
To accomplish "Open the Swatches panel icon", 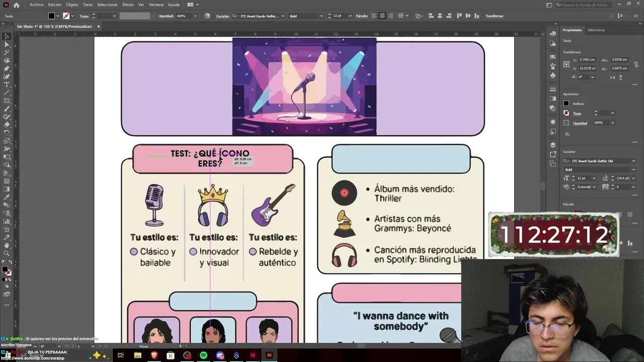I will pos(553,57).
